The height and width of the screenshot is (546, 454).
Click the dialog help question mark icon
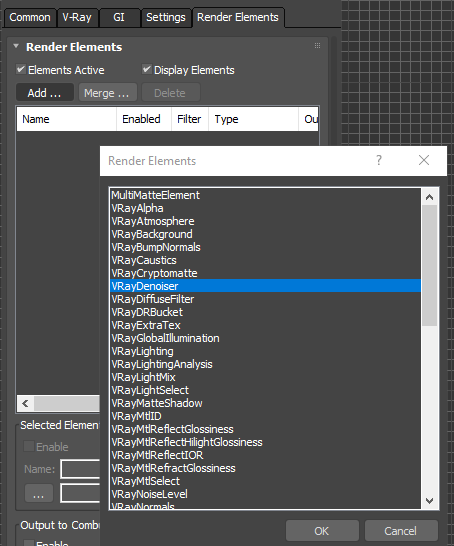[x=379, y=160]
